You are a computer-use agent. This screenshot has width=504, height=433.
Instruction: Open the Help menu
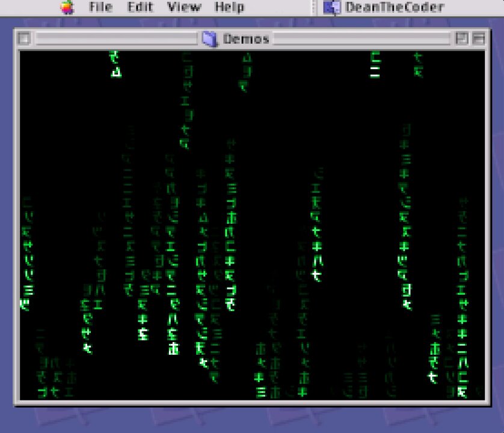point(229,7)
